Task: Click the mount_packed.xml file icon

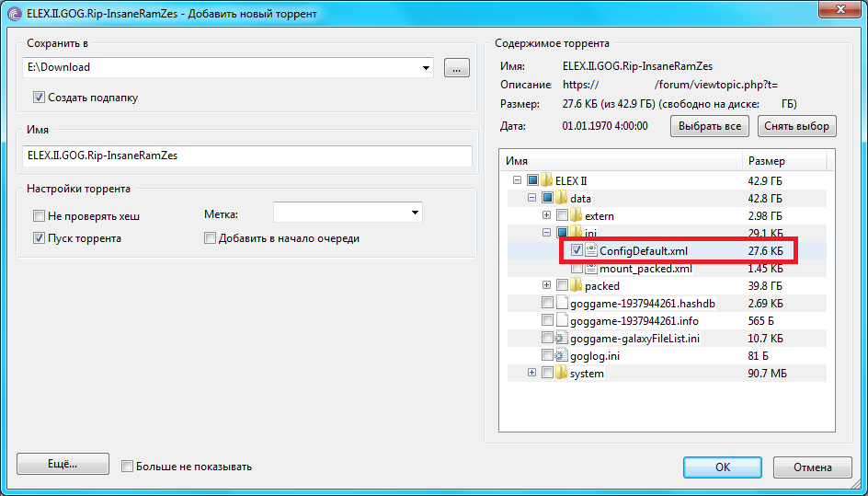Action: coord(591,268)
